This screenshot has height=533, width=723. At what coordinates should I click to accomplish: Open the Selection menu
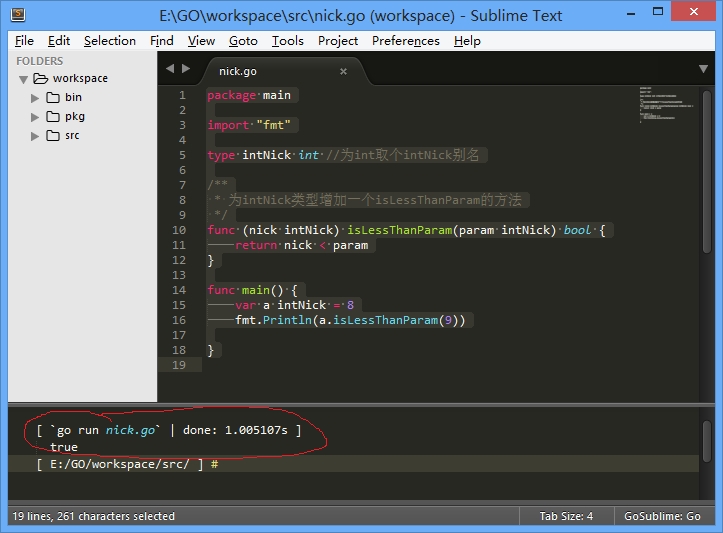pos(110,41)
